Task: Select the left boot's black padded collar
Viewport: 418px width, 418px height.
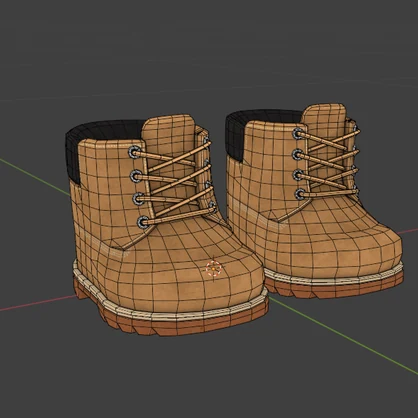Action: point(100,143)
